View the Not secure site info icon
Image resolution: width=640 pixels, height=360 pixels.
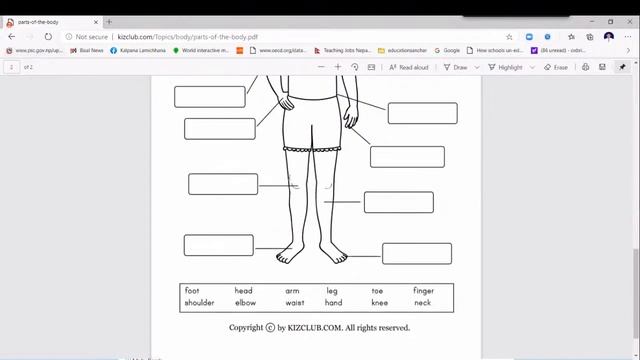(x=69, y=37)
